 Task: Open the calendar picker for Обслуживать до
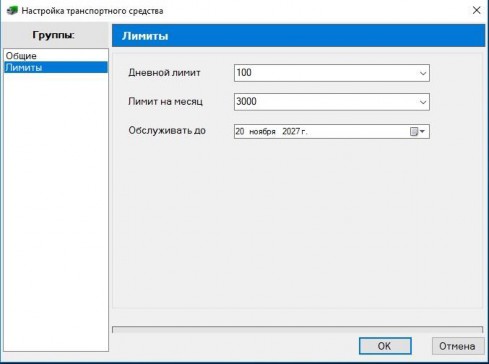(417, 131)
